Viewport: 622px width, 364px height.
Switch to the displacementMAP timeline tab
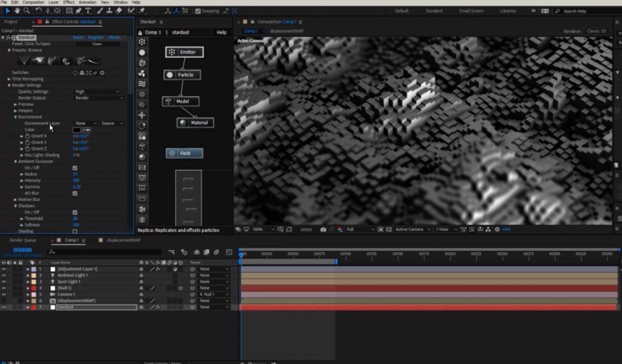pyautogui.click(x=123, y=240)
